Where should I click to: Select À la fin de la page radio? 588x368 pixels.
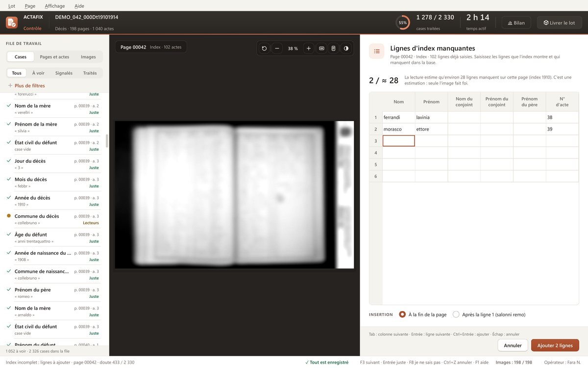(402, 315)
